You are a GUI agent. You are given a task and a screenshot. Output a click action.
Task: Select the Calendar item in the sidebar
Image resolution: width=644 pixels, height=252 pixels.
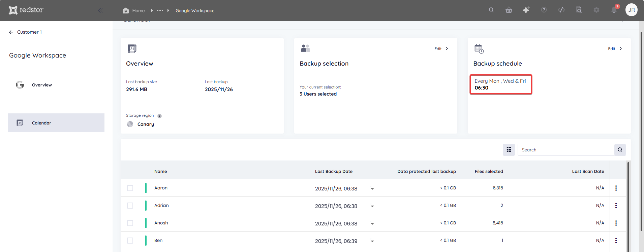56,123
